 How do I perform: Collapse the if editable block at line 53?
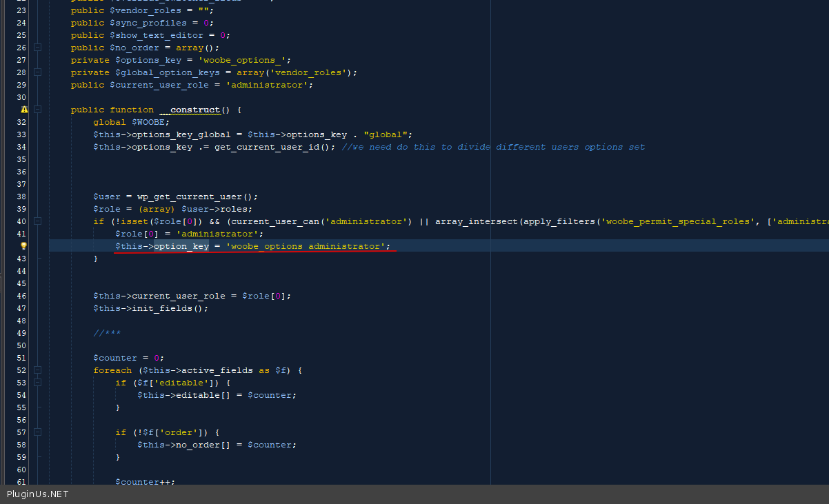[x=37, y=383]
